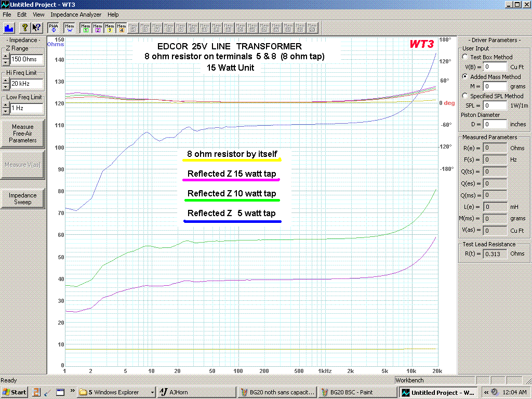
Task: Switch to BG20 BSC - Paint taskbar window
Action: tap(357, 392)
